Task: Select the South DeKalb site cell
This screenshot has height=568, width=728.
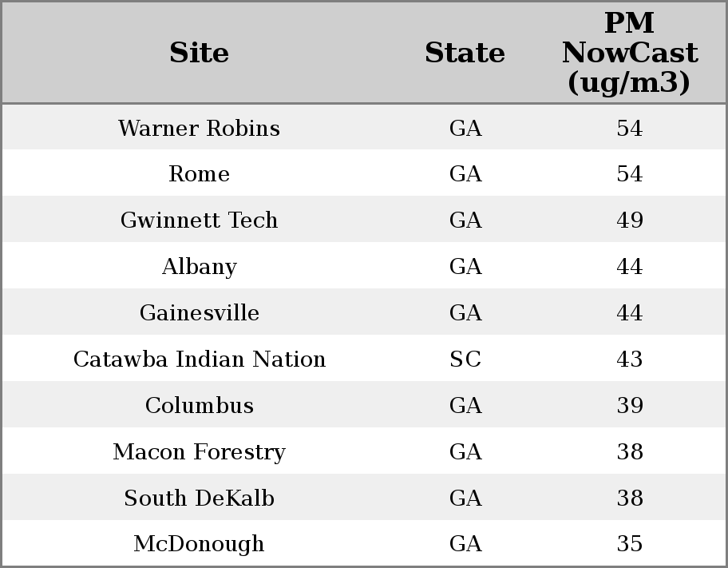Action: tap(199, 498)
